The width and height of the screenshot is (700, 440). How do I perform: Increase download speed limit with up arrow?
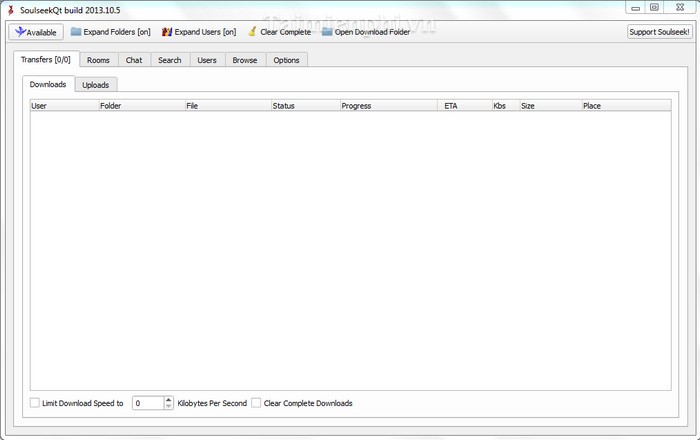click(168, 399)
